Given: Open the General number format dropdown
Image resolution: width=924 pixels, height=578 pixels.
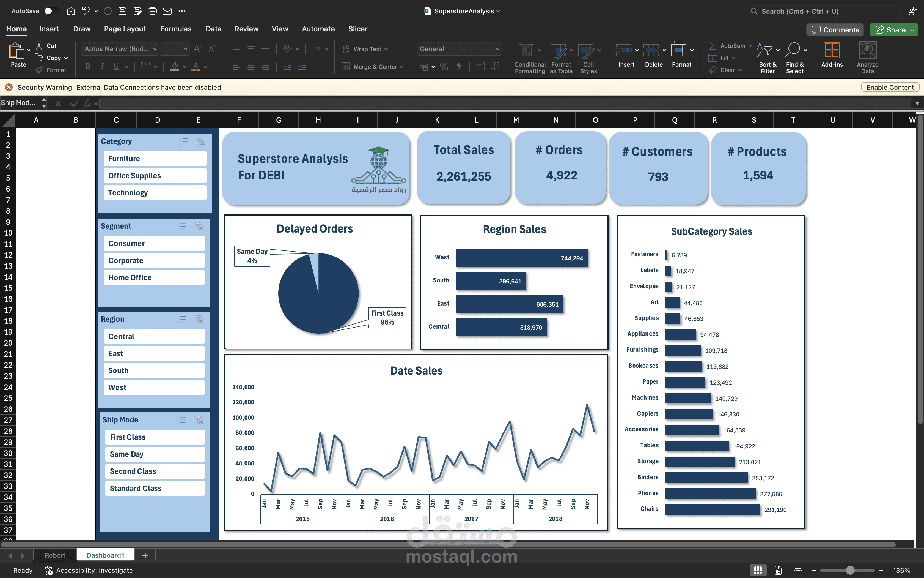Looking at the screenshot, I should pos(497,49).
